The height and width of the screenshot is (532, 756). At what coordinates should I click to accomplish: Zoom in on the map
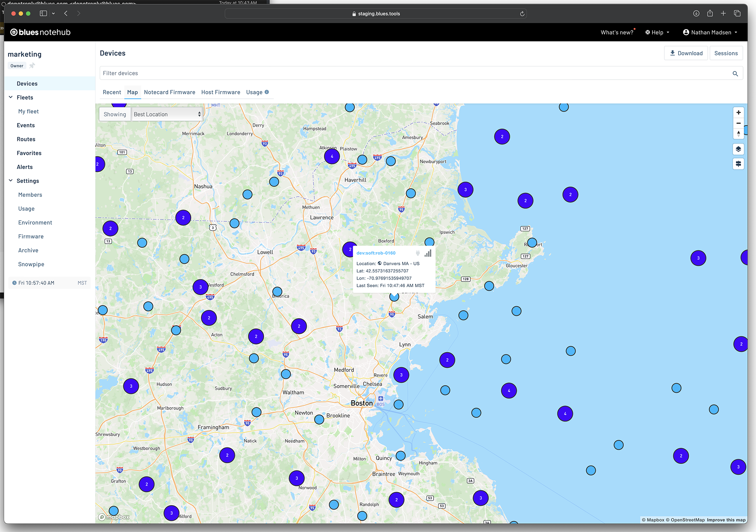pyautogui.click(x=738, y=113)
